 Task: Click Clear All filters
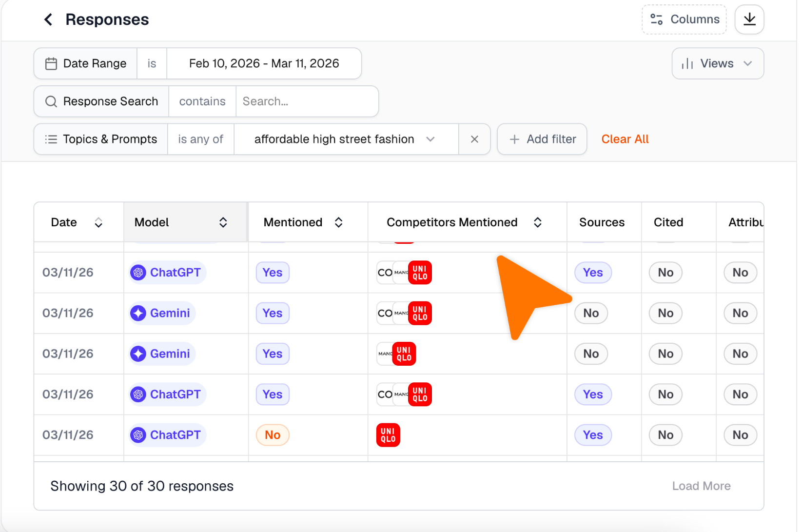(625, 139)
